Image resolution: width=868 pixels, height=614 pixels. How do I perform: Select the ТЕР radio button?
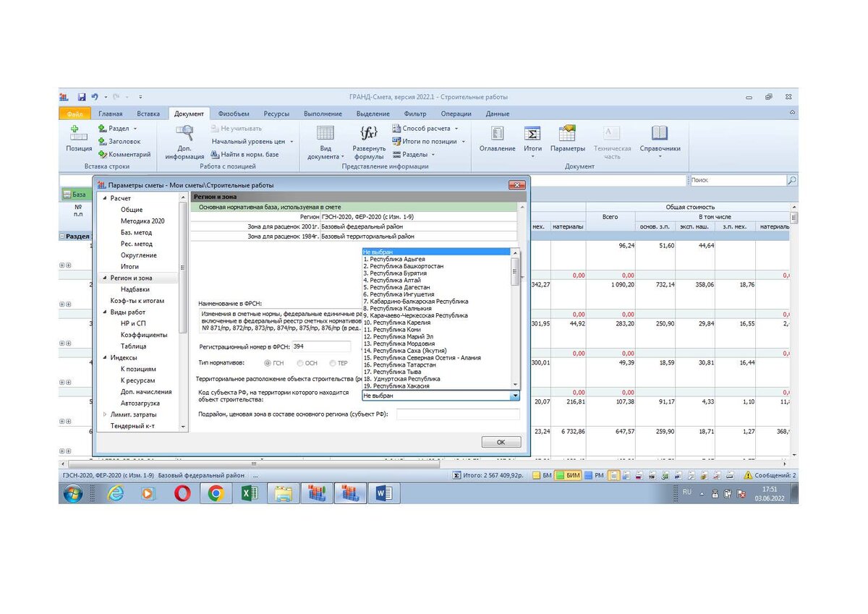point(333,363)
